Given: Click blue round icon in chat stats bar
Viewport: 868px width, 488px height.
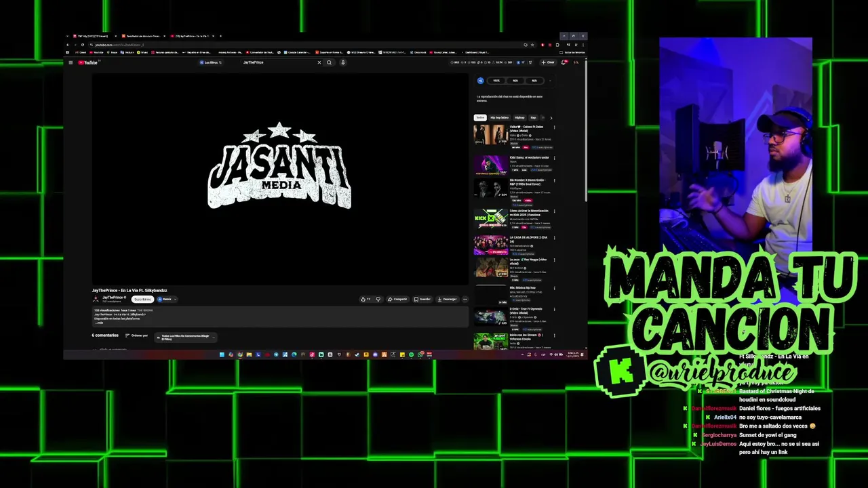Looking at the screenshot, I should [480, 81].
